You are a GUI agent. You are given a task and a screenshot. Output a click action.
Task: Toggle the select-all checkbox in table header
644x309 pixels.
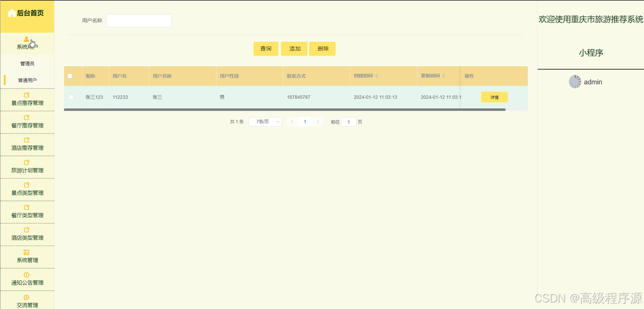70,76
